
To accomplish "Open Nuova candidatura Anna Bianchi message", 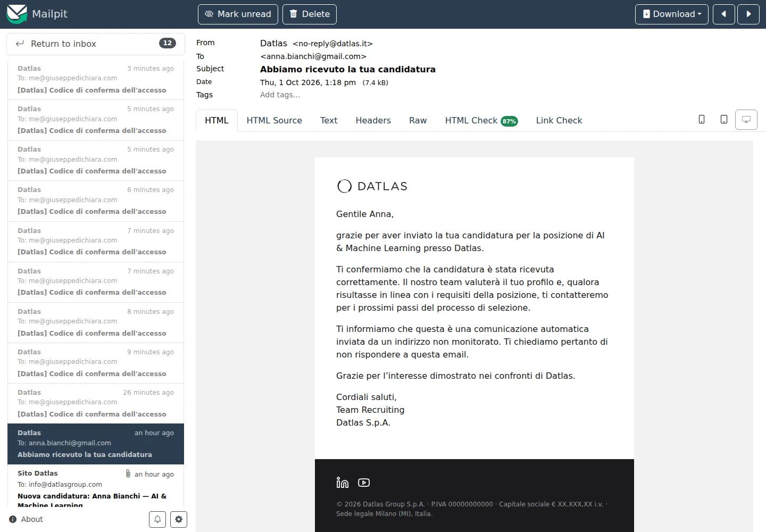I will [96, 487].
